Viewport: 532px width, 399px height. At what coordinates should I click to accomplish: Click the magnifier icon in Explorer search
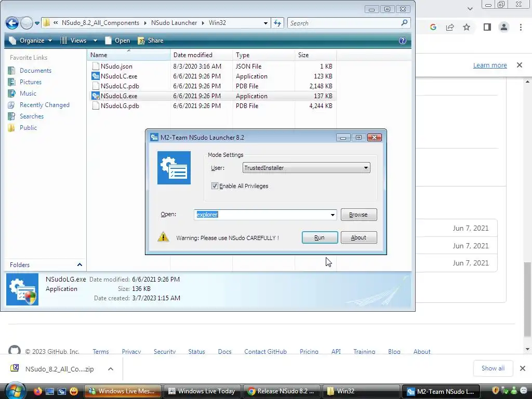point(404,23)
